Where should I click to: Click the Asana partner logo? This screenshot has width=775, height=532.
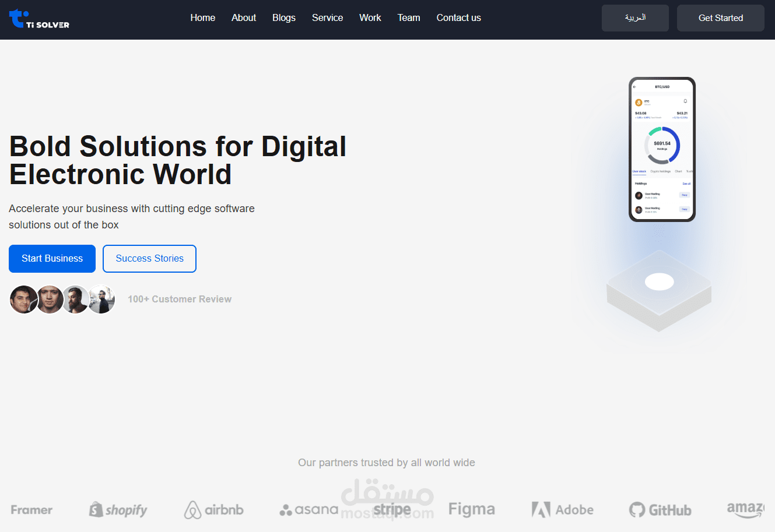(308, 510)
